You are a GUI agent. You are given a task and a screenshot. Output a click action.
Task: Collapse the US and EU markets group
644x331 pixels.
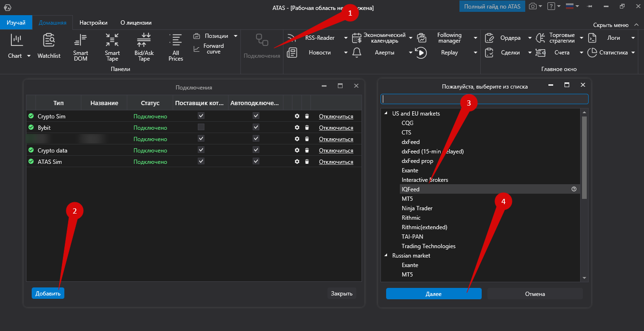point(386,114)
